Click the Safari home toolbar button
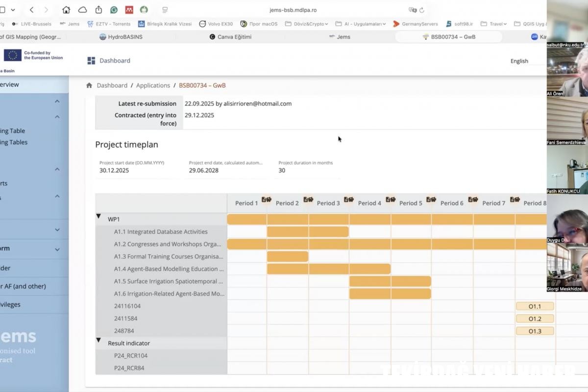The image size is (588, 392). coord(66,10)
